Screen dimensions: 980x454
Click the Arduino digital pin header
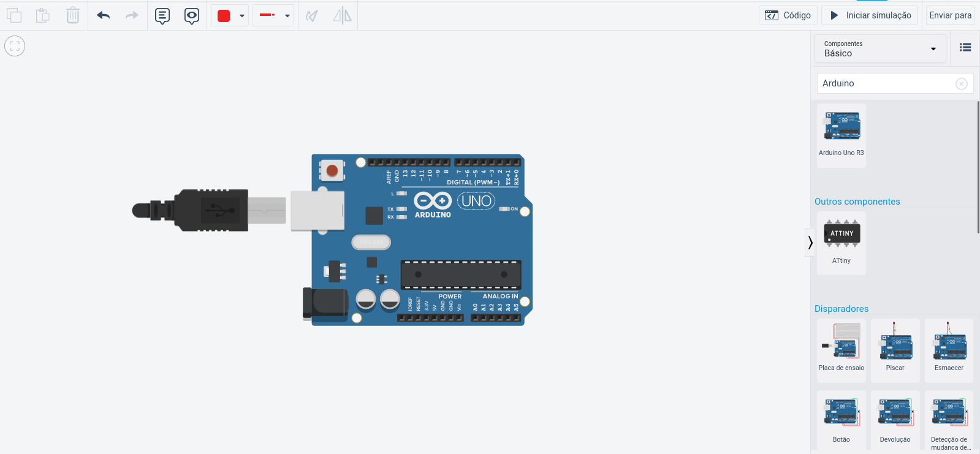(x=444, y=162)
